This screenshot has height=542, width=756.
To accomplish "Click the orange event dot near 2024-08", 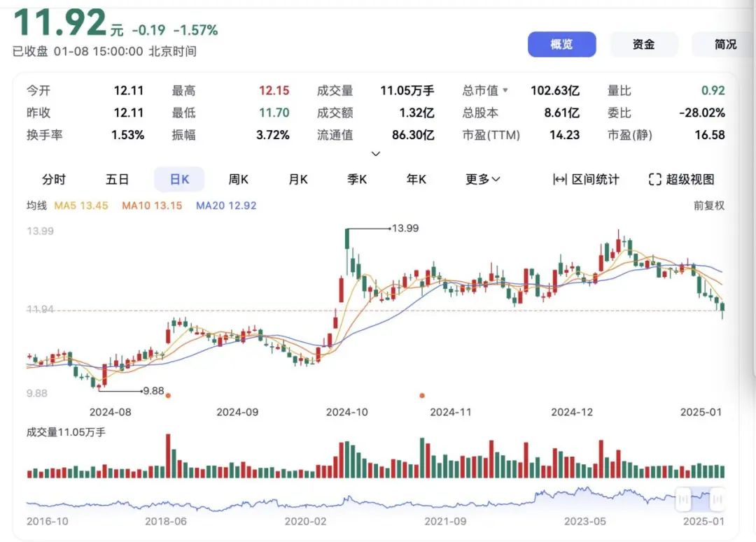I will tap(168, 395).
